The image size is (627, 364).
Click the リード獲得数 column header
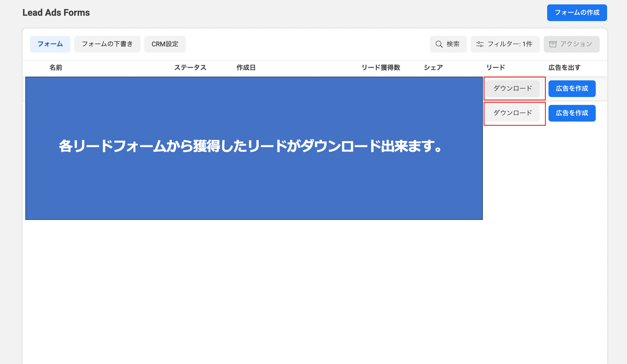tap(381, 68)
